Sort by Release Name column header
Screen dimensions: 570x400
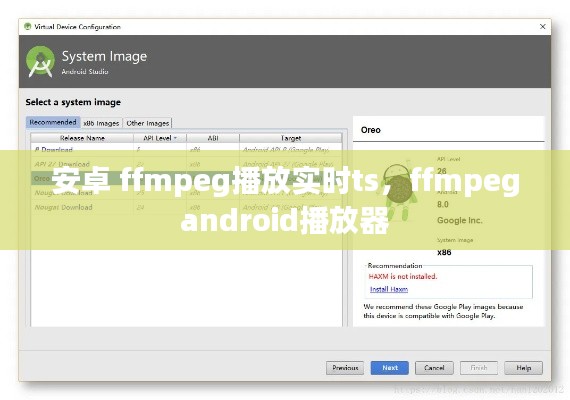pyautogui.click(x=82, y=138)
